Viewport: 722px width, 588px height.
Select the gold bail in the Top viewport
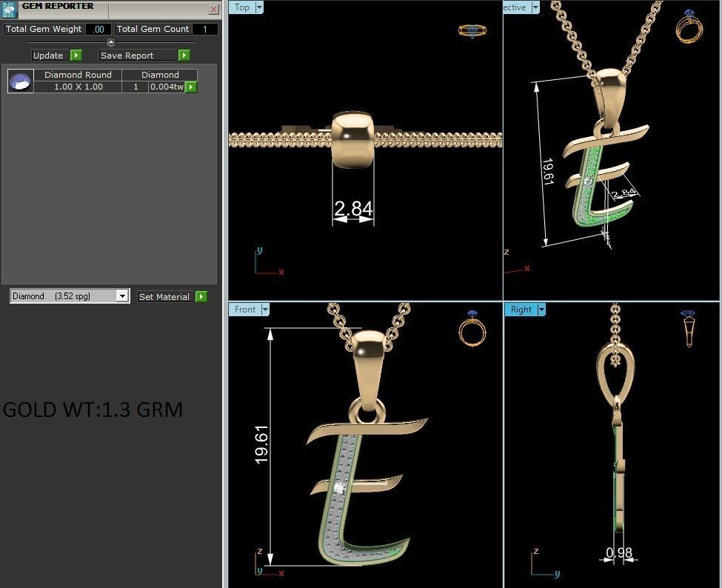point(352,139)
